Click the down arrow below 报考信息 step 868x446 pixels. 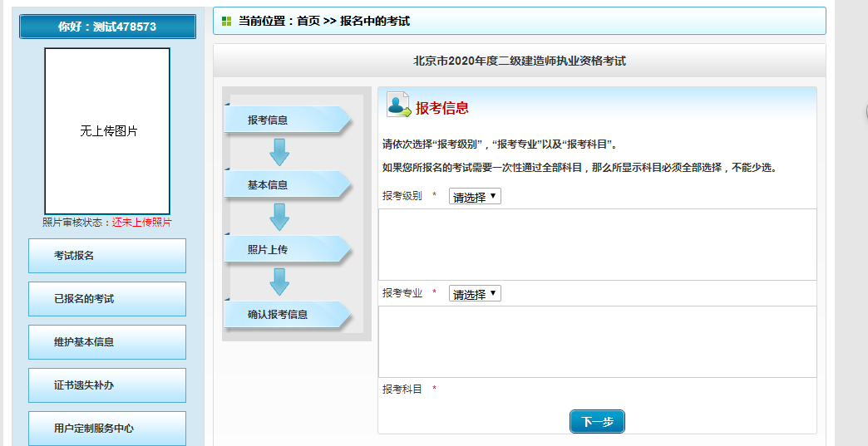point(279,152)
